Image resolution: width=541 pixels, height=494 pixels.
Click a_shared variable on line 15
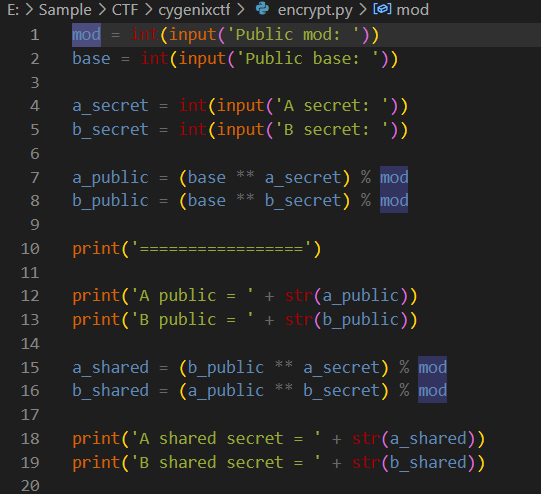tap(110, 368)
